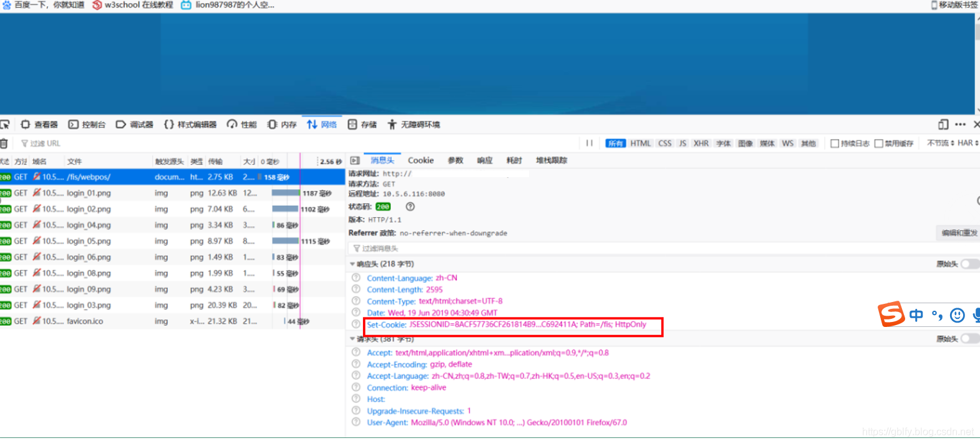
Task: Pause network recording
Action: click(x=589, y=144)
